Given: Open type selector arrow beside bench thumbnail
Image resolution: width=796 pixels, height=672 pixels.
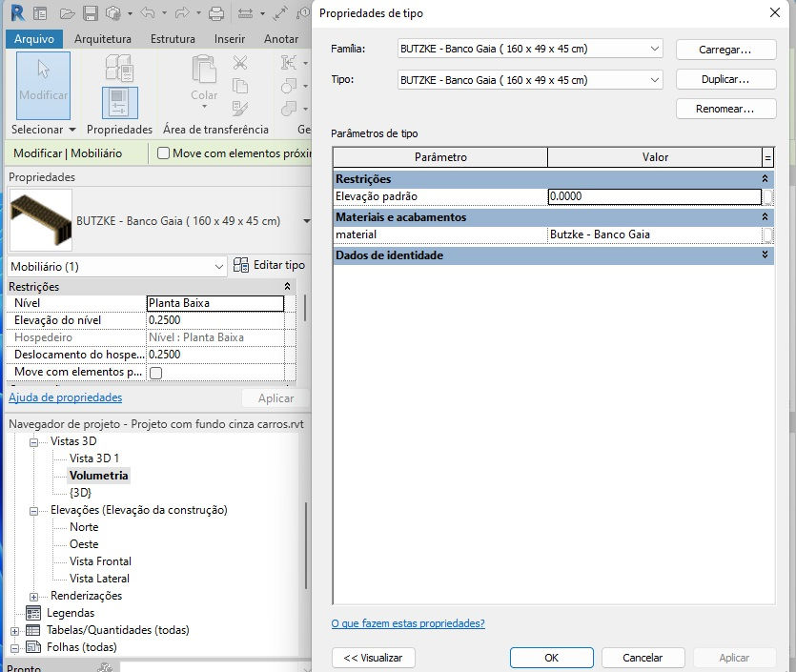Looking at the screenshot, I should (306, 221).
